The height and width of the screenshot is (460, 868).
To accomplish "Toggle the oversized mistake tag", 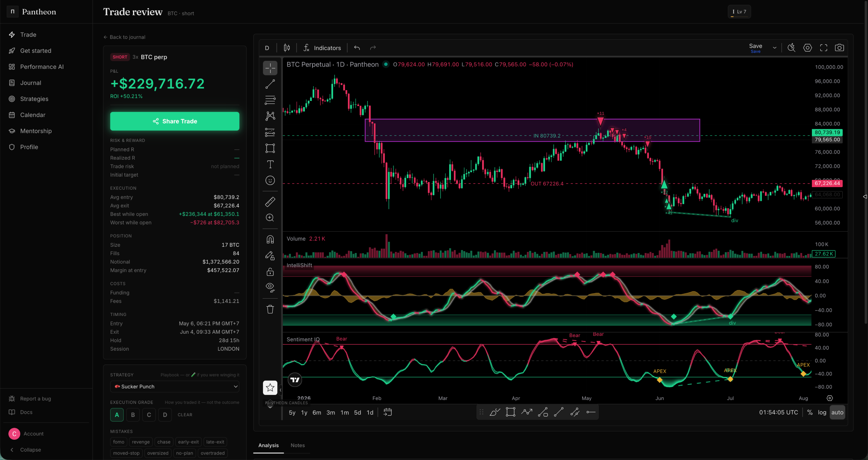I will tap(158, 453).
